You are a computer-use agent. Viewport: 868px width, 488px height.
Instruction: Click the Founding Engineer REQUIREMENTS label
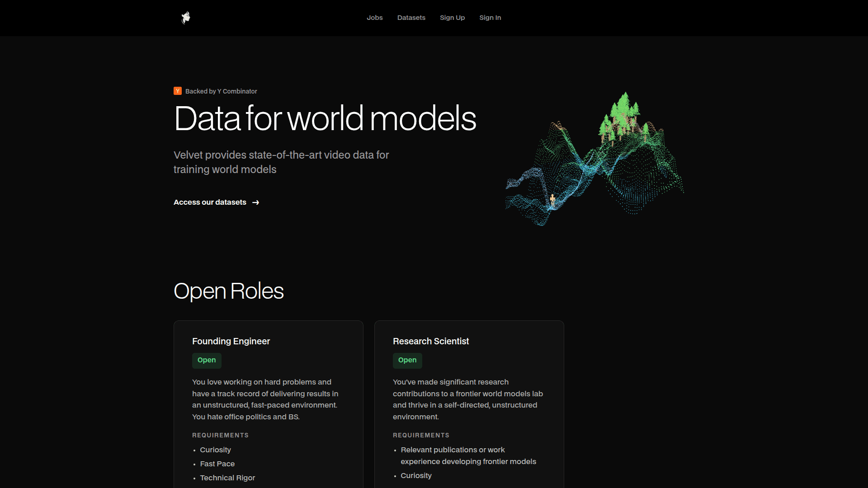pyautogui.click(x=220, y=435)
